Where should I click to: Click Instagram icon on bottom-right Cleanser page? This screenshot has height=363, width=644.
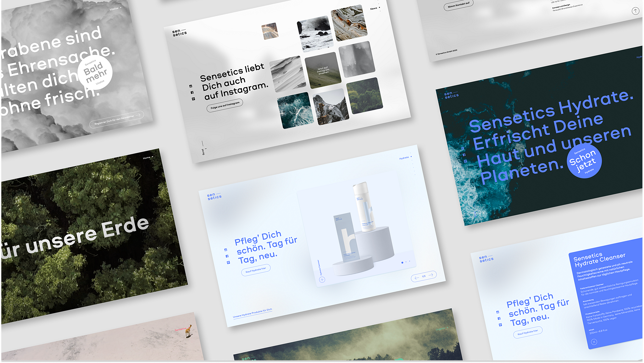point(497,312)
